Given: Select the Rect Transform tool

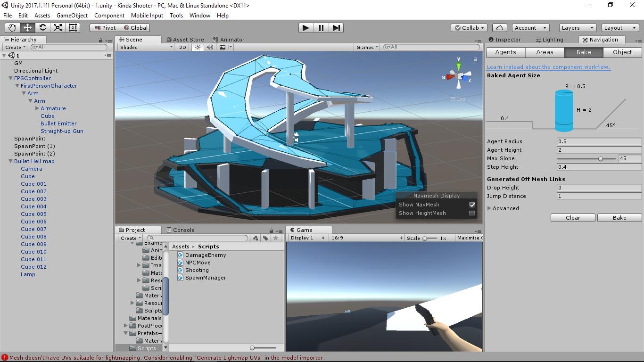Looking at the screenshot, I should (73, 28).
